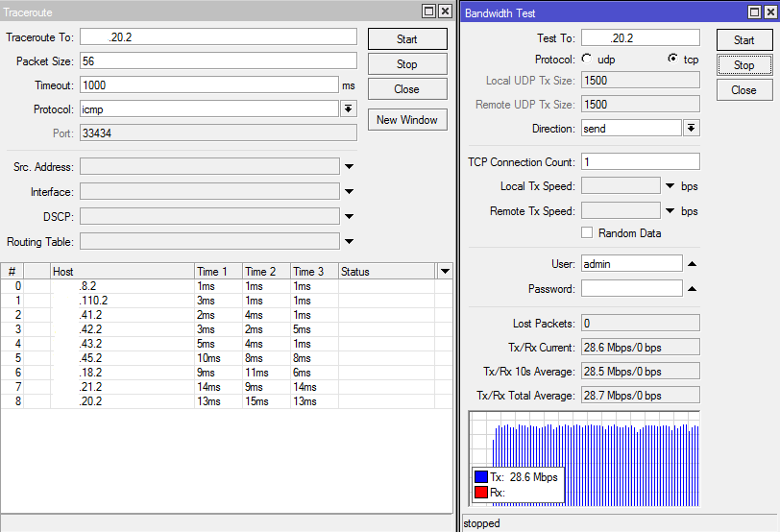Viewport: 780px width, 532px height.
Task: Click the Packet Size field
Action: [x=218, y=61]
